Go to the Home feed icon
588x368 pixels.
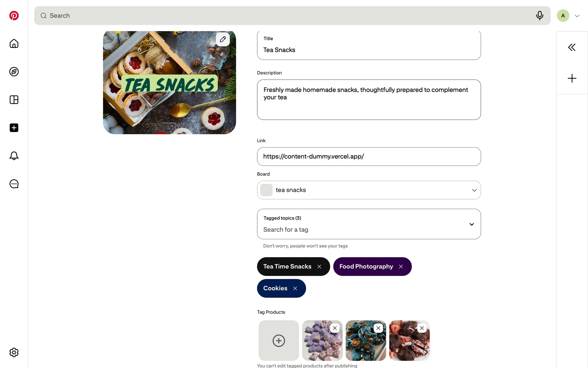(x=14, y=44)
